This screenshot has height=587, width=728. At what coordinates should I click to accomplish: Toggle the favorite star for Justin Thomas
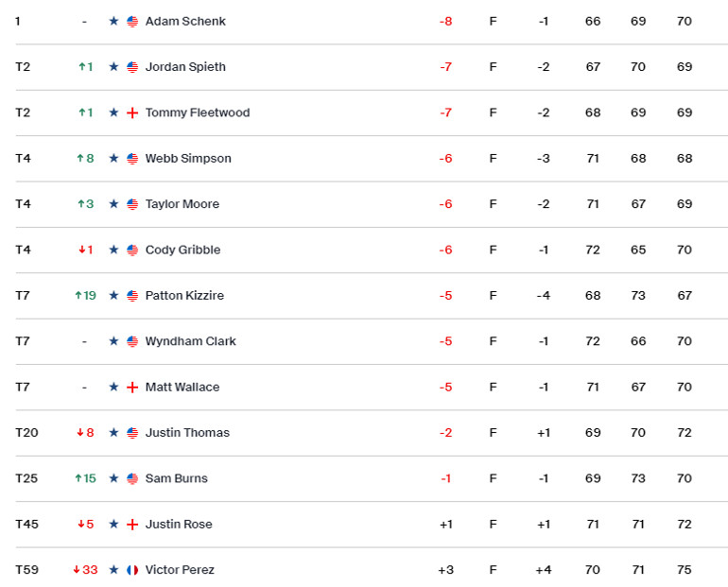click(x=113, y=433)
